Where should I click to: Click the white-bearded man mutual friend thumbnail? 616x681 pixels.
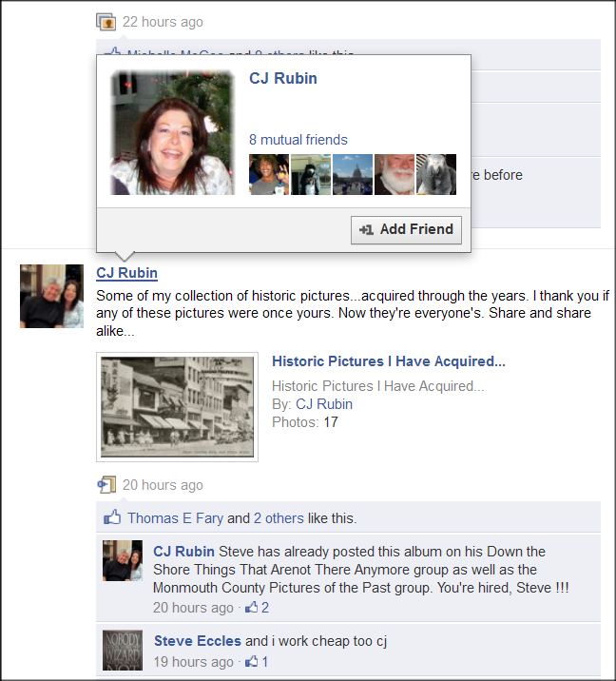[x=395, y=174]
